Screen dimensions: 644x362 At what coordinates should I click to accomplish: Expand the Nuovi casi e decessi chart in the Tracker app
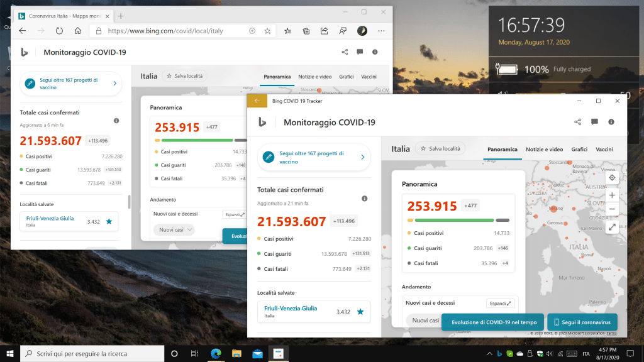coord(501,303)
